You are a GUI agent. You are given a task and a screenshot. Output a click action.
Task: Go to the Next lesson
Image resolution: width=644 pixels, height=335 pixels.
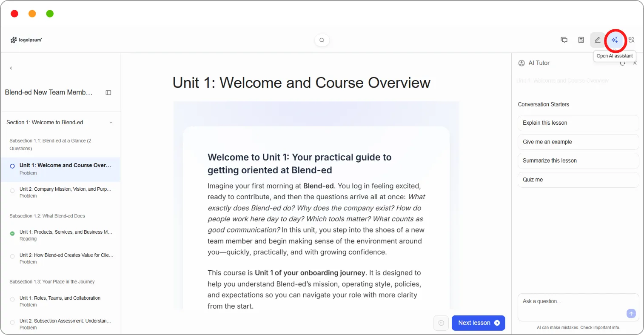click(x=479, y=323)
